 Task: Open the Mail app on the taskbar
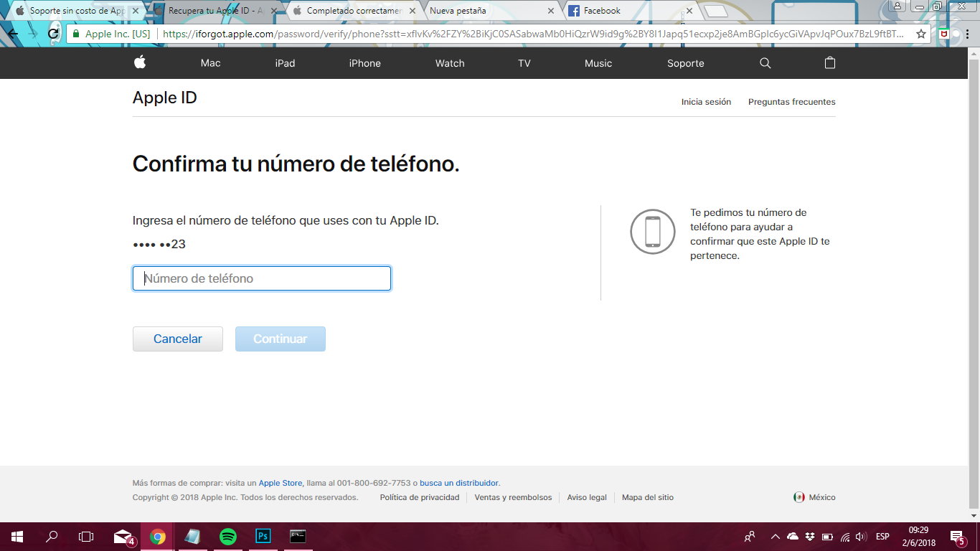(x=123, y=537)
